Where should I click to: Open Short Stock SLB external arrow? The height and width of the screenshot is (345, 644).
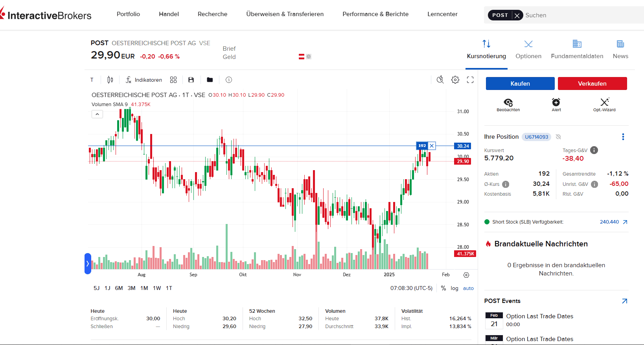[625, 222]
